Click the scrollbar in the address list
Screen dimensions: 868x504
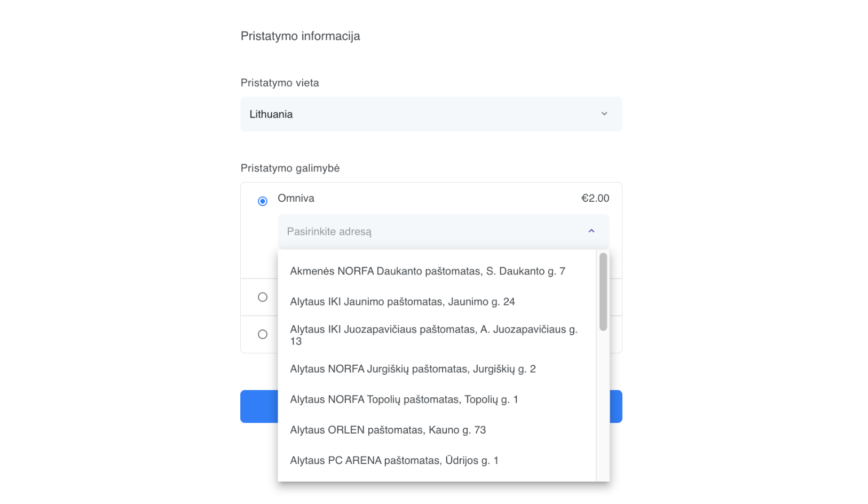pyautogui.click(x=603, y=291)
